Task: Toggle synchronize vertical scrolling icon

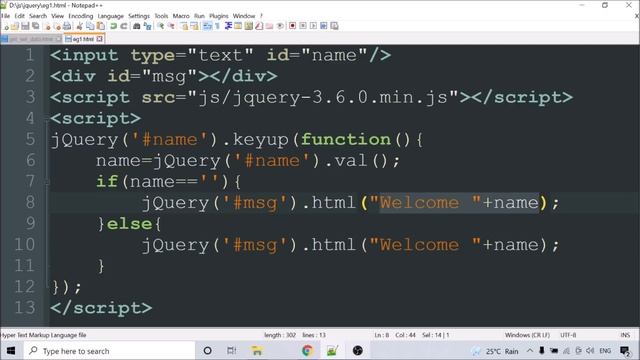Action: tap(185, 26)
